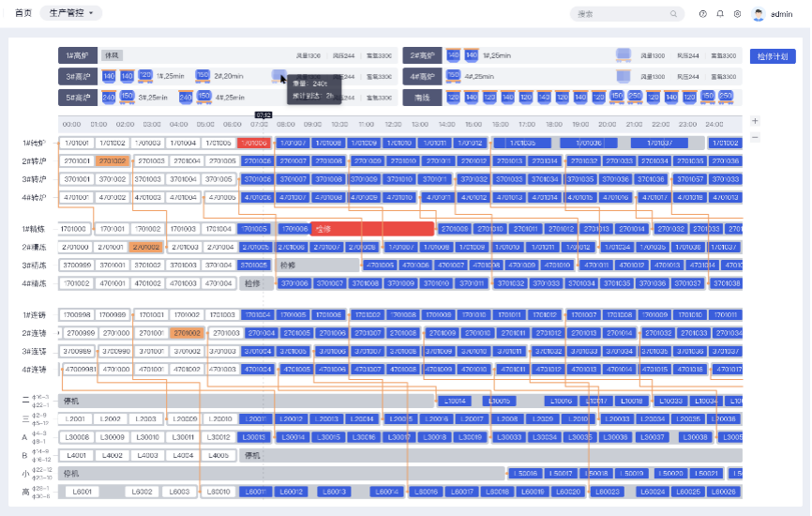812x516 pixels.
Task: Click the 休风 status tag
Action: [112, 55]
